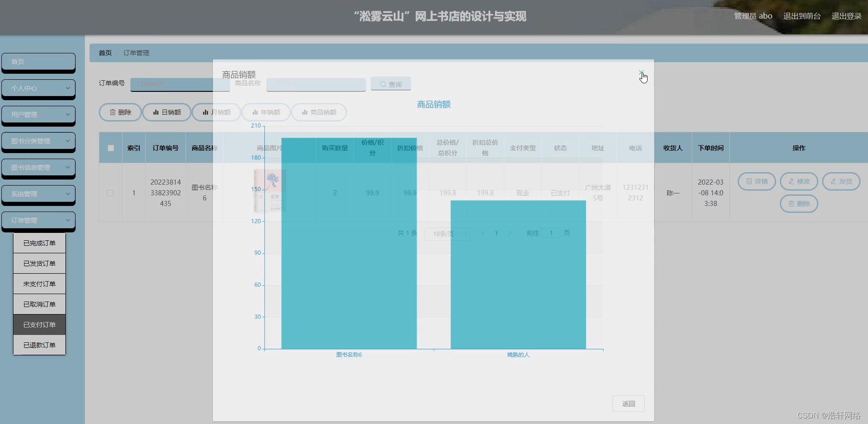Click the 商品名称 input field in the dialog
The height and width of the screenshot is (424, 868).
(316, 84)
